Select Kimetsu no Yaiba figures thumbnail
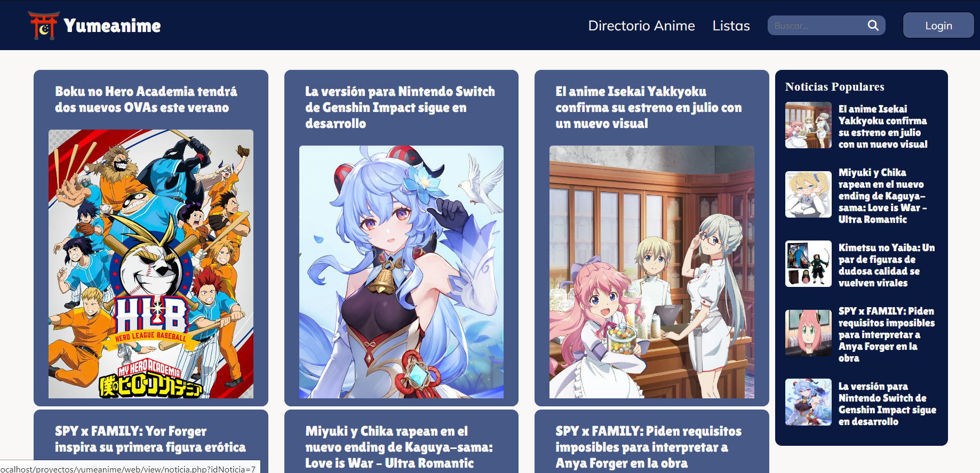 (x=808, y=264)
